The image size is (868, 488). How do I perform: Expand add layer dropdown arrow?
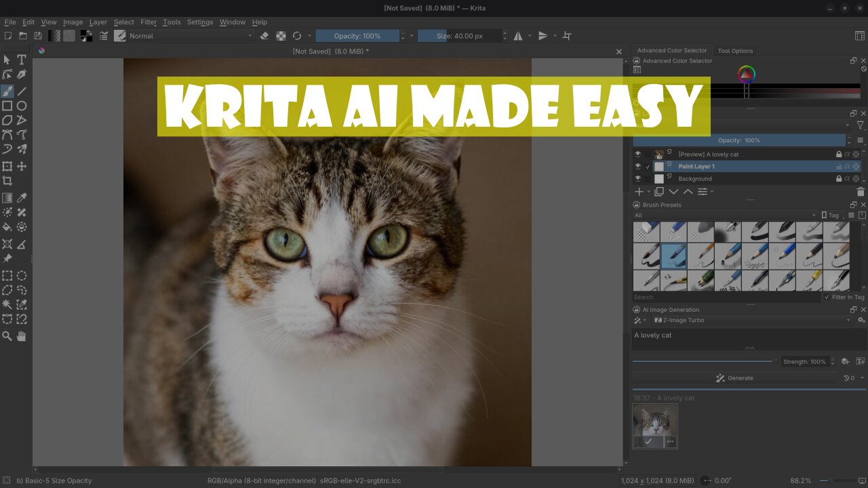648,192
